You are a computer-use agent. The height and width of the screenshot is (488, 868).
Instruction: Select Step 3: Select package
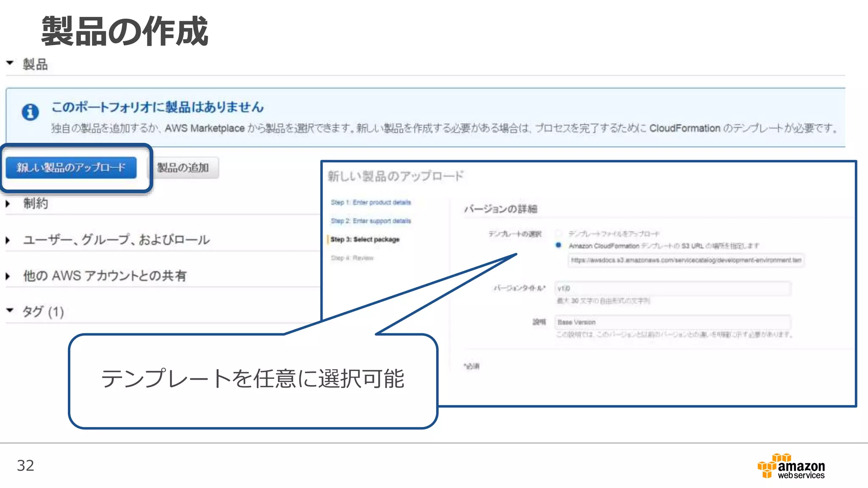coord(365,240)
